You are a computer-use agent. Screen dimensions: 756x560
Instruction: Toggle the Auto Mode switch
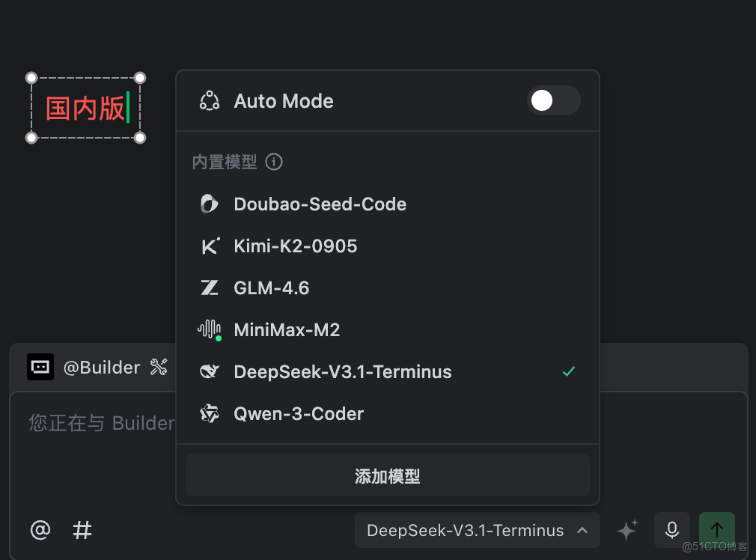coord(553,100)
